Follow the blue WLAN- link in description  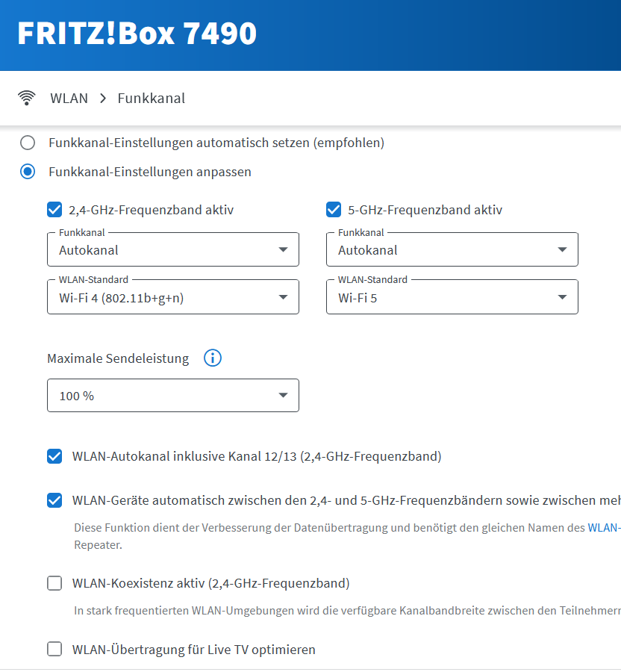click(x=604, y=528)
